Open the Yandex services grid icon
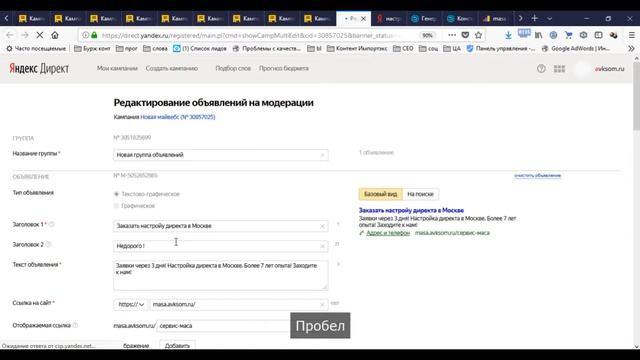 coord(559,69)
